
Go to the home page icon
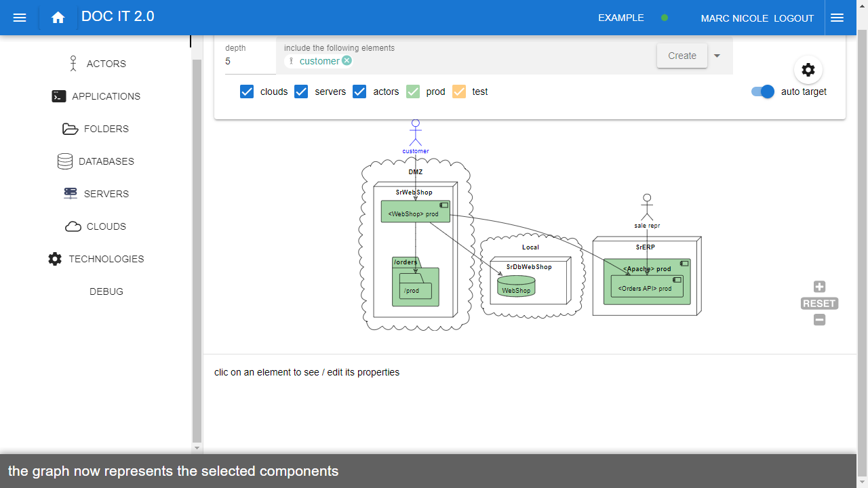pos(58,18)
